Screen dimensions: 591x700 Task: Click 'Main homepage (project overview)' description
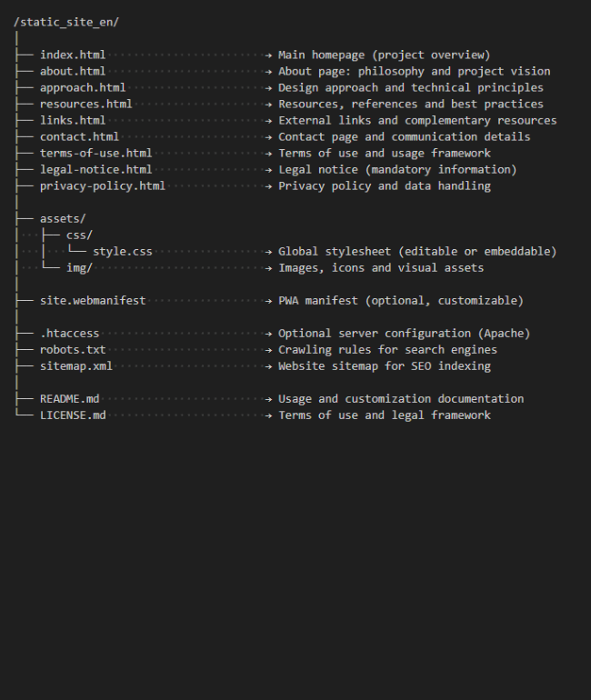pos(385,55)
